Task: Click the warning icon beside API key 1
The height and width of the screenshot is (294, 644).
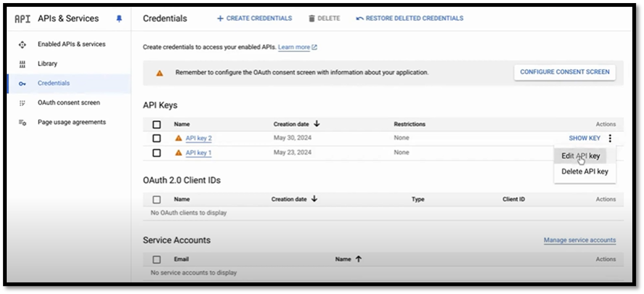Action: pos(178,153)
